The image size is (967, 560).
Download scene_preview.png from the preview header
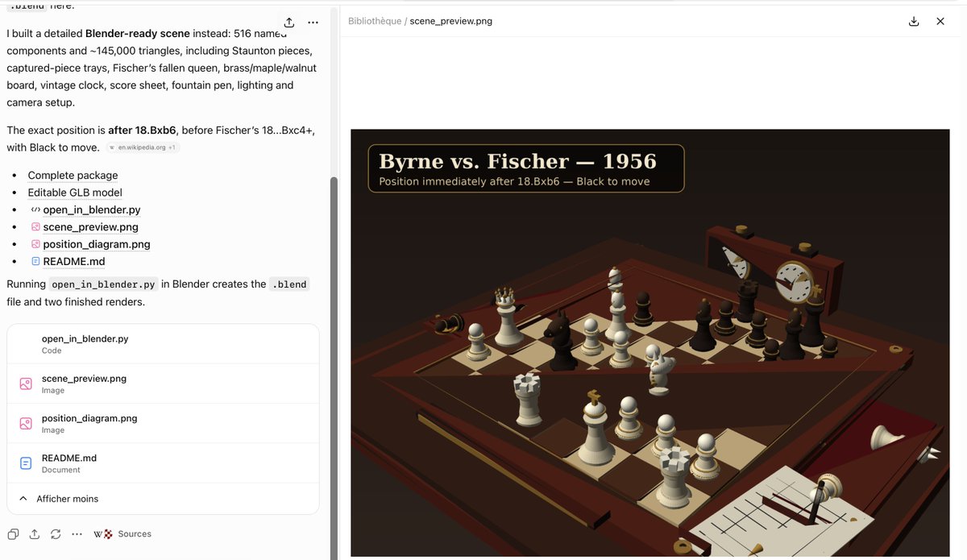(914, 21)
